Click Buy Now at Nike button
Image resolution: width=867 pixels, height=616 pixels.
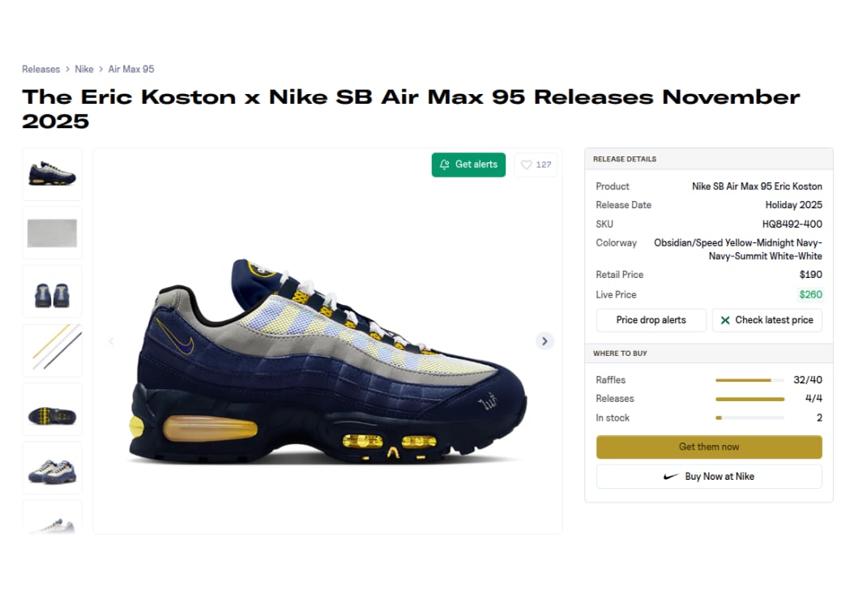[x=709, y=477]
